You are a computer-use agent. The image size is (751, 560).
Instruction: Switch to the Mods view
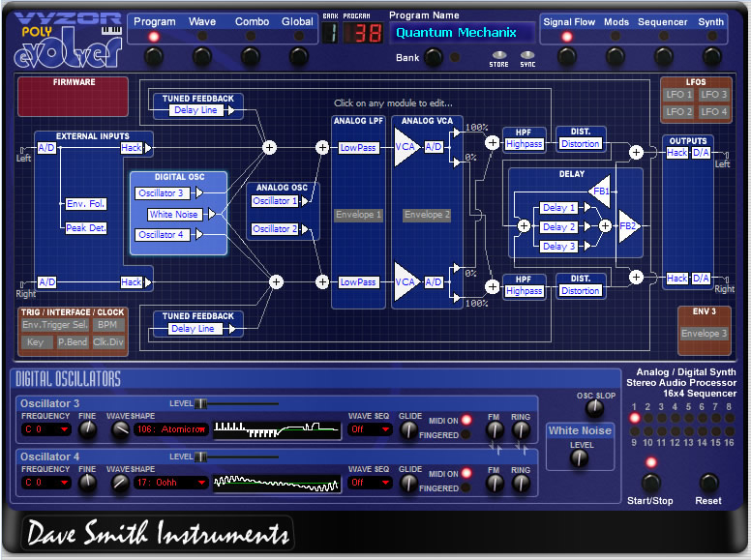click(616, 22)
